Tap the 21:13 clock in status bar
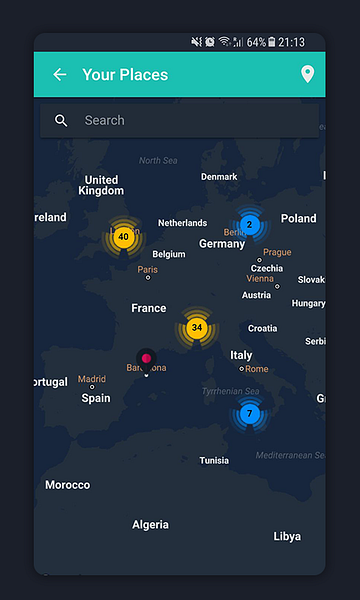360x600 pixels. click(292, 42)
